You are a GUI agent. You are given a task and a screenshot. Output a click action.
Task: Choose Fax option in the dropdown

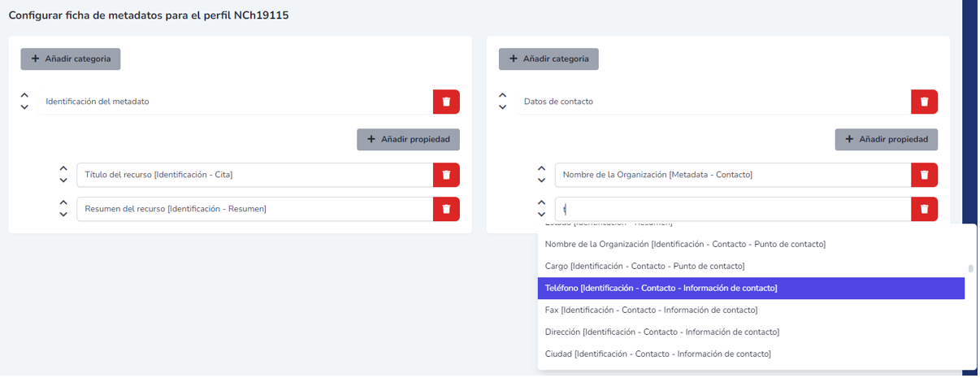pyautogui.click(x=750, y=310)
